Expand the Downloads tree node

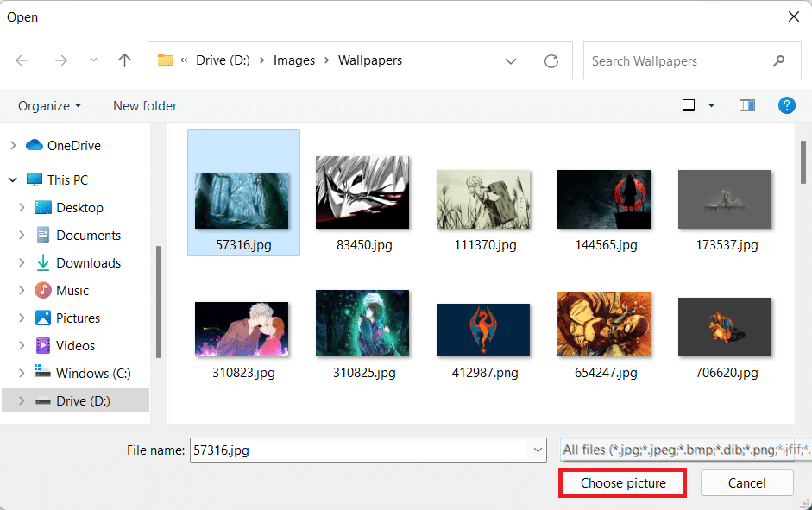pyautogui.click(x=22, y=263)
